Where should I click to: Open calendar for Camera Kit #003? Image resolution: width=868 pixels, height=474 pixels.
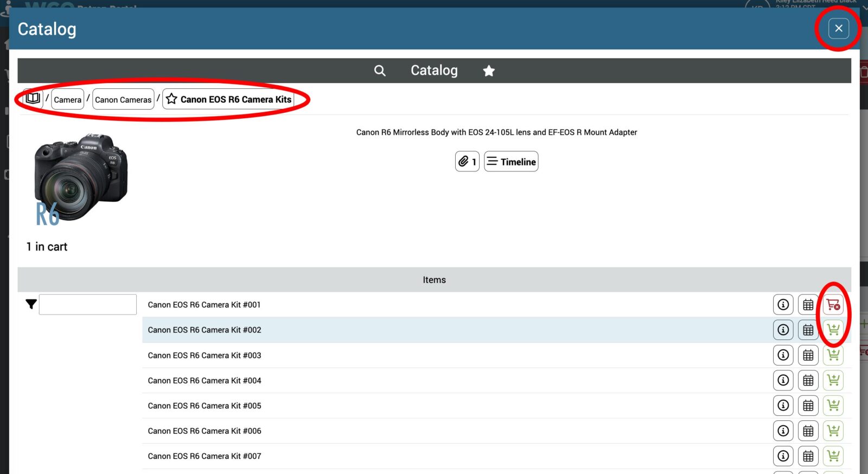808,355
